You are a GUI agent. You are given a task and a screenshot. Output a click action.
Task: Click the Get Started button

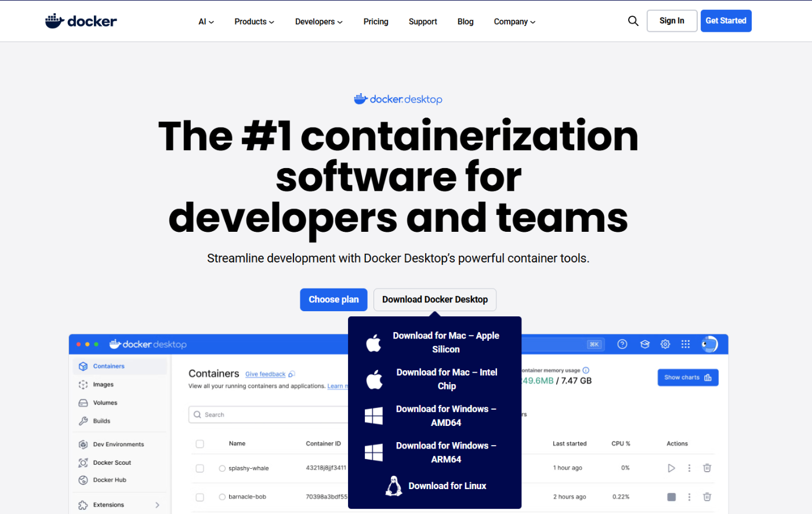[726, 21]
